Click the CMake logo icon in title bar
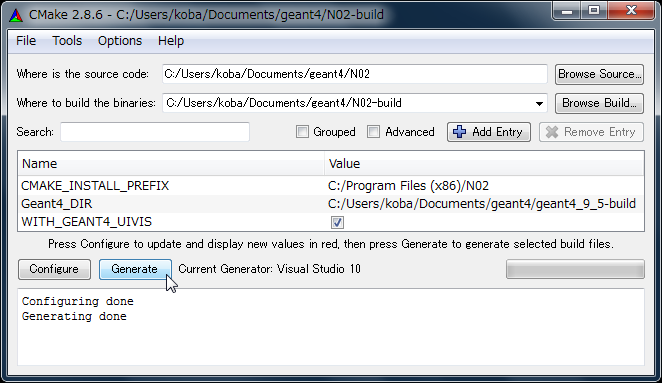This screenshot has width=662, height=383. tap(16, 15)
